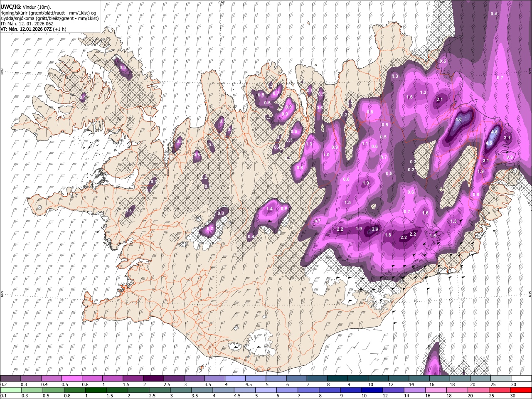Click the purple snow swatch above 0.3
This screenshot has width=532, height=399.
[31, 379]
